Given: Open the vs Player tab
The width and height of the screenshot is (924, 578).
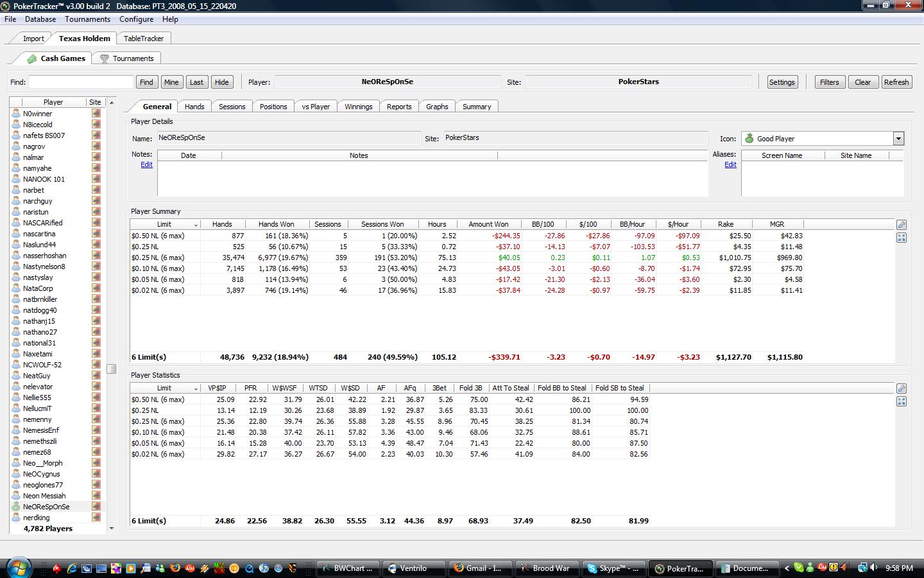Looking at the screenshot, I should [x=316, y=107].
